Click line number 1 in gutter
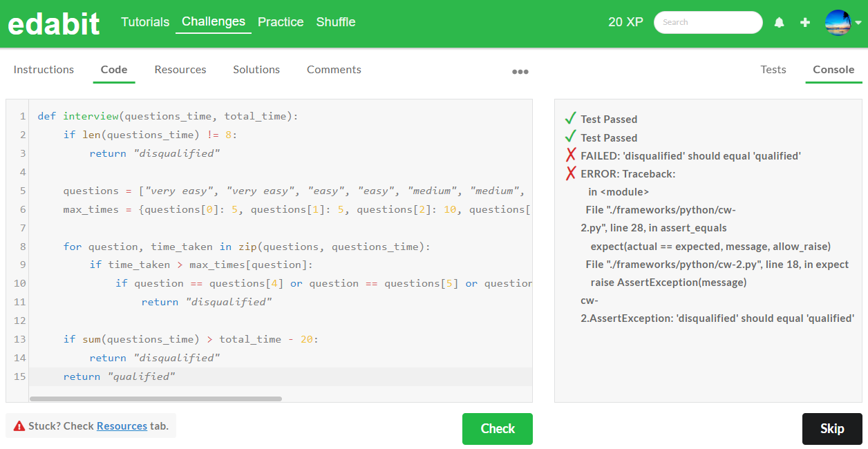This screenshot has height=449, width=868. tap(23, 116)
